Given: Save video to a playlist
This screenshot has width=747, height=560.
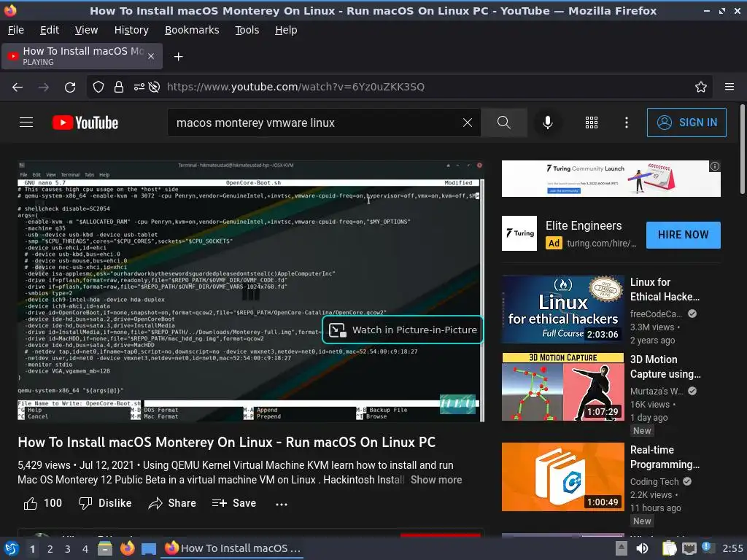Looking at the screenshot, I should (x=234, y=503).
